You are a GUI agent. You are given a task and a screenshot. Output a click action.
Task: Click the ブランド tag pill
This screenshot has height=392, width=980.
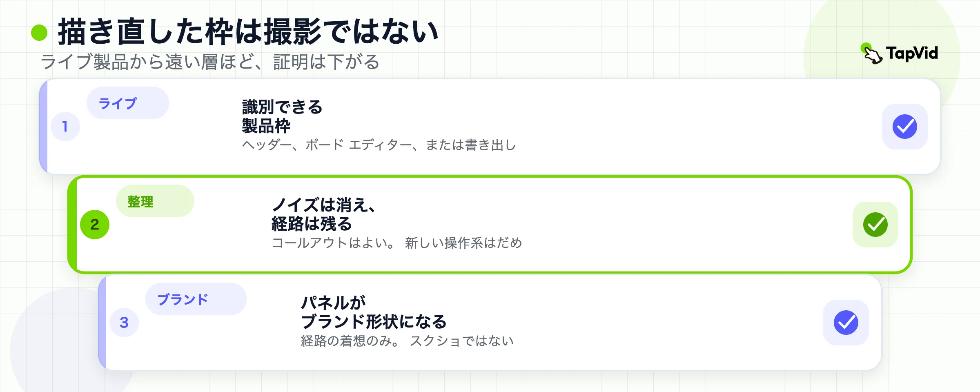pos(196,299)
